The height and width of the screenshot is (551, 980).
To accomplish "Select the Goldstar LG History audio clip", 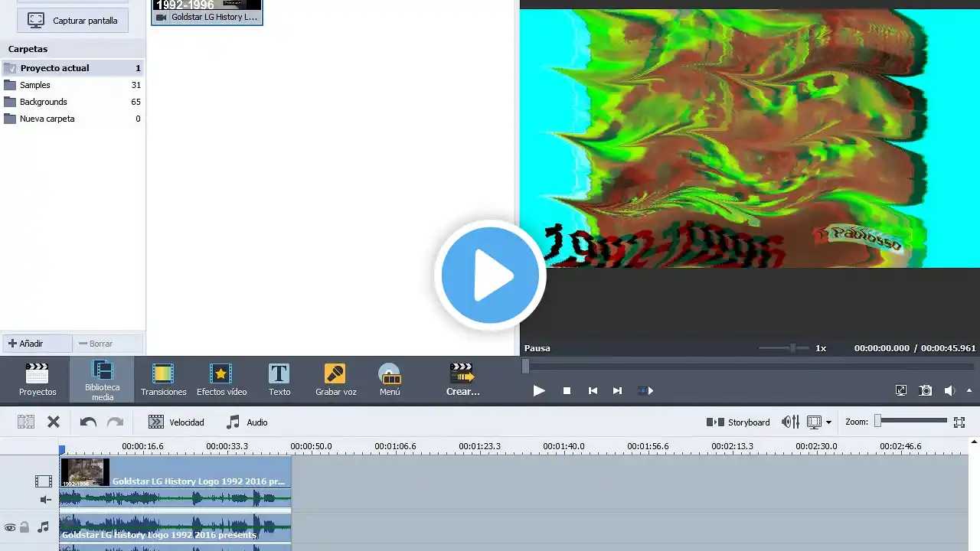I will coord(175,528).
